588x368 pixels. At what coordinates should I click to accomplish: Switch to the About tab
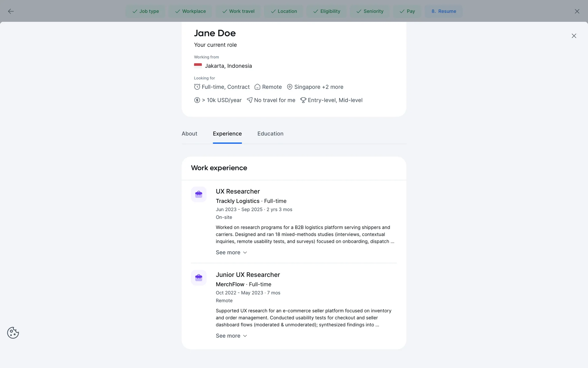189,134
